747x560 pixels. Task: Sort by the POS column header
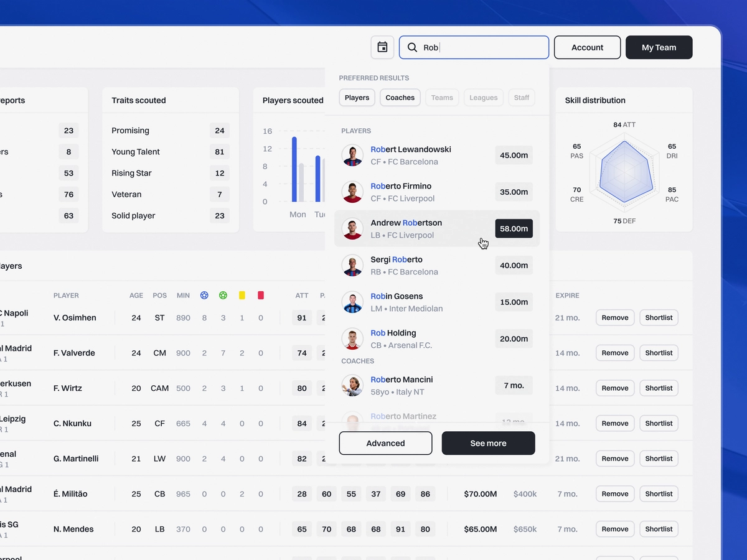(160, 296)
